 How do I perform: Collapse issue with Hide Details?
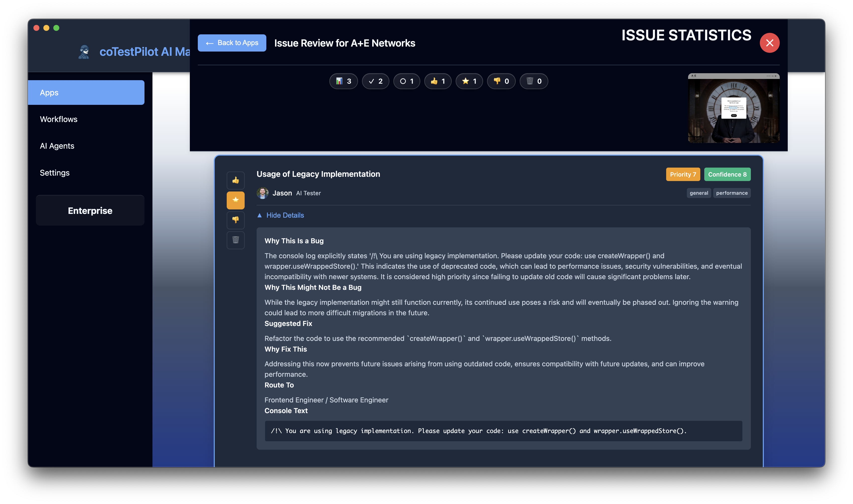281,215
